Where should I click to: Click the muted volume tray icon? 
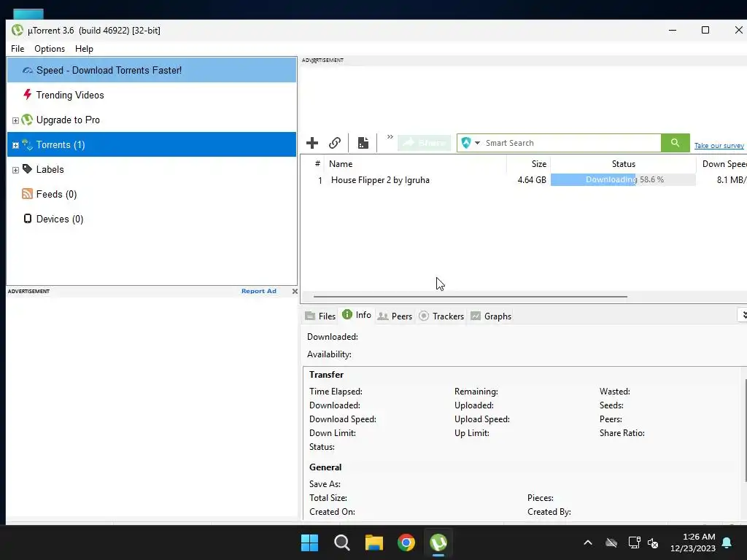653,542
